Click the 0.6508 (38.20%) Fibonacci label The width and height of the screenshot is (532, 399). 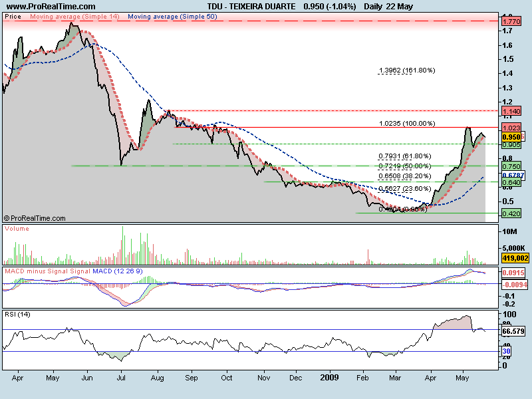[x=405, y=176]
